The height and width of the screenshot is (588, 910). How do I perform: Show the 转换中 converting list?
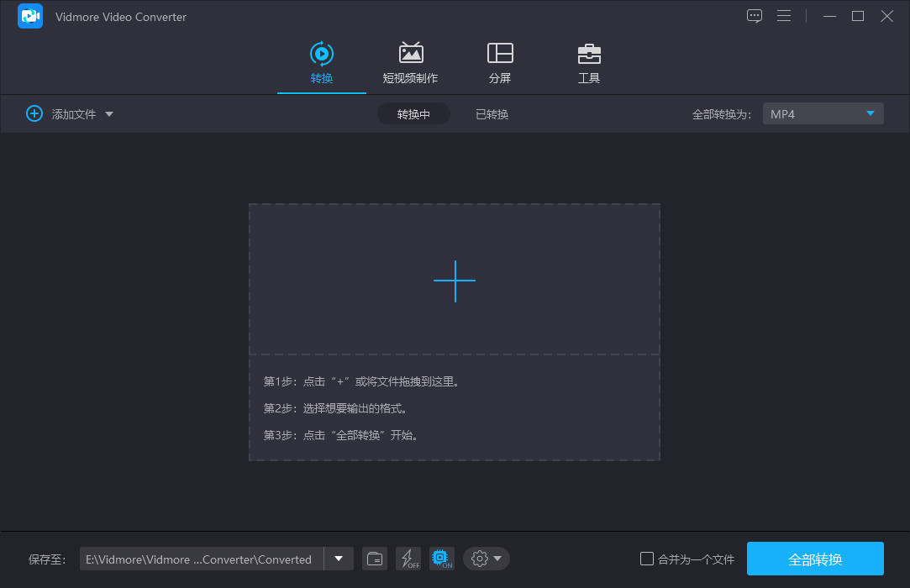tap(413, 114)
